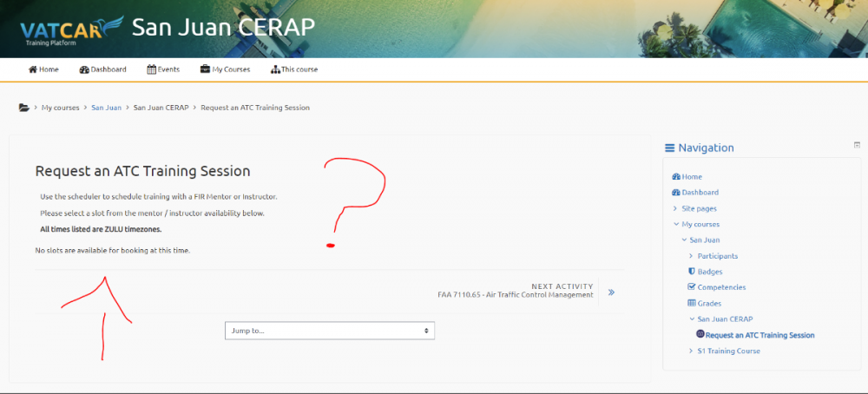Click the San Juan breadcrumb link
Viewport: 868px width, 394px height.
click(x=105, y=108)
